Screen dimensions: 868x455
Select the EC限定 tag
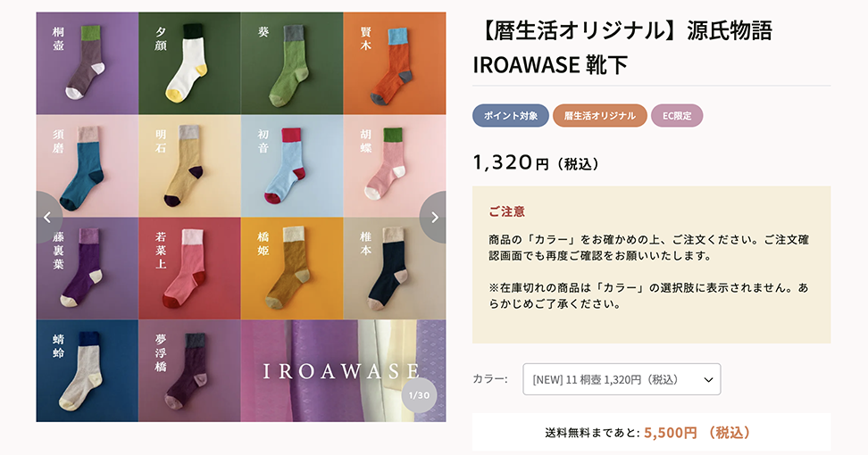click(x=677, y=116)
